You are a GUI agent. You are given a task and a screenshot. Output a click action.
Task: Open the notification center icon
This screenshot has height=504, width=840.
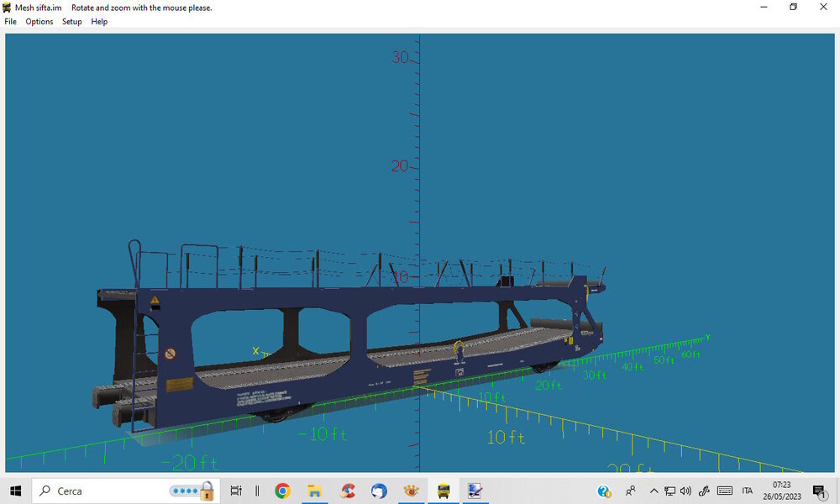pos(820,491)
